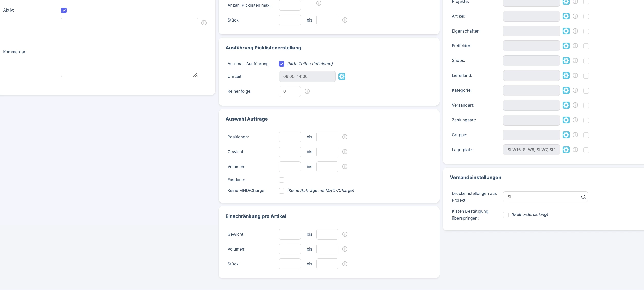Viewport: 644px width, 290px height.
Task: Show info icon beside Kommentar box
Action: (204, 23)
